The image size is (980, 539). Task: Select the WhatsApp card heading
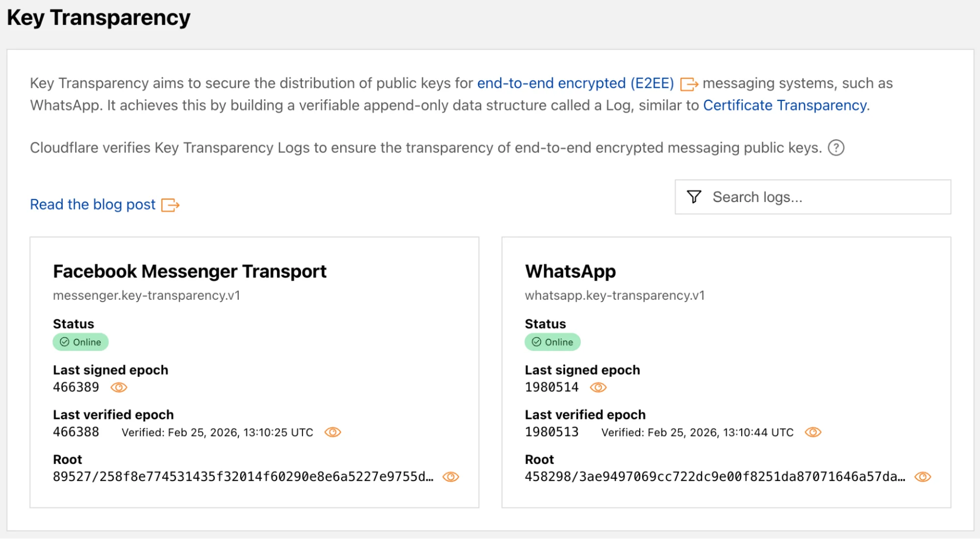pyautogui.click(x=570, y=271)
